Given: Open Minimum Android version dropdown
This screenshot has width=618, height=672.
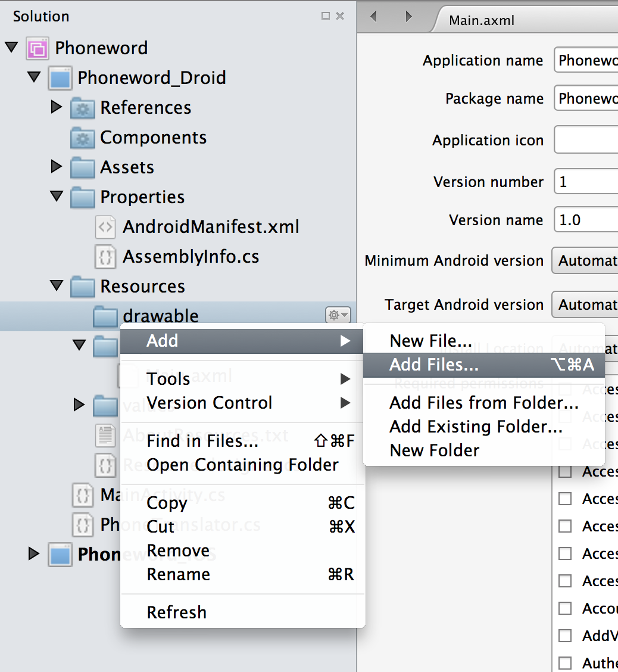Looking at the screenshot, I should pyautogui.click(x=585, y=261).
